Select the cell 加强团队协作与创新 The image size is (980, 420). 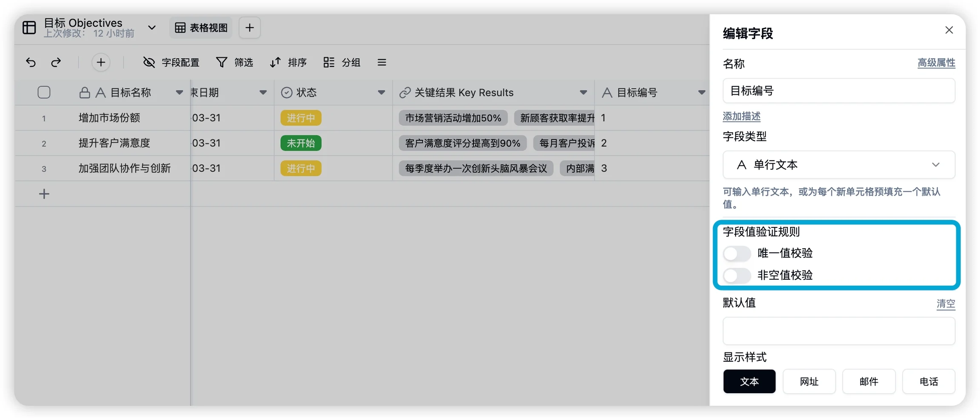pos(125,168)
